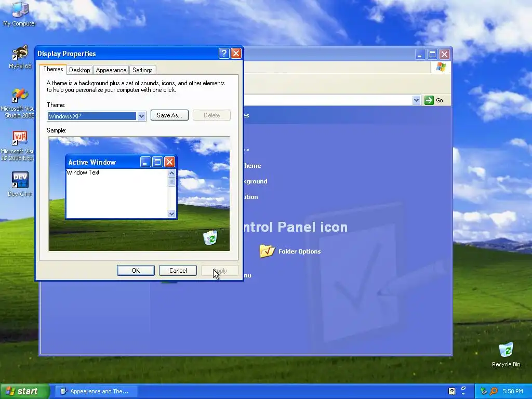
Task: Click the taskbar clock showing 5:58 PM
Action: [512, 391]
